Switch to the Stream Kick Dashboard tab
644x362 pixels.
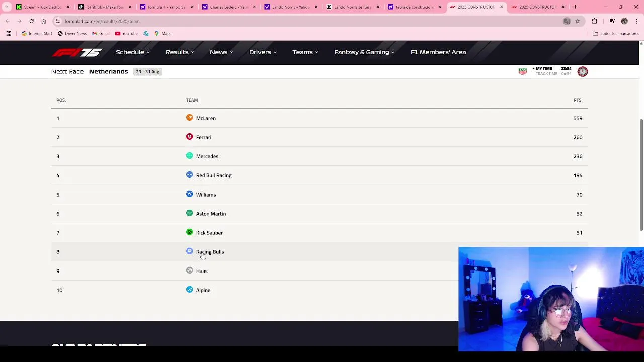[x=42, y=7]
